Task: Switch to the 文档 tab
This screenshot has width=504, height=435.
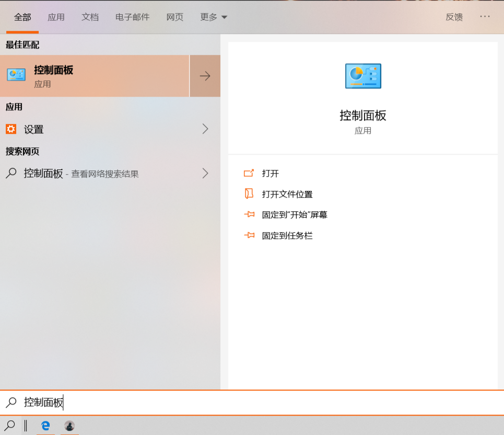Action: pyautogui.click(x=90, y=17)
